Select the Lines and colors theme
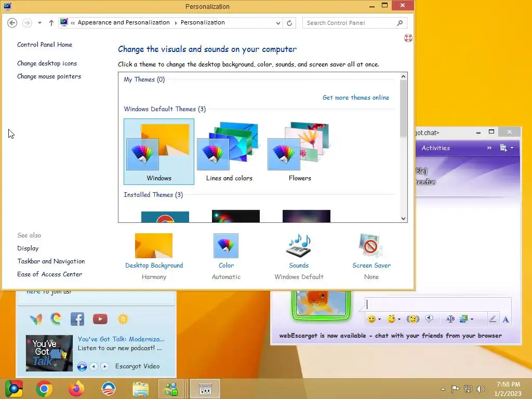This screenshot has width=532, height=399. pos(229,152)
